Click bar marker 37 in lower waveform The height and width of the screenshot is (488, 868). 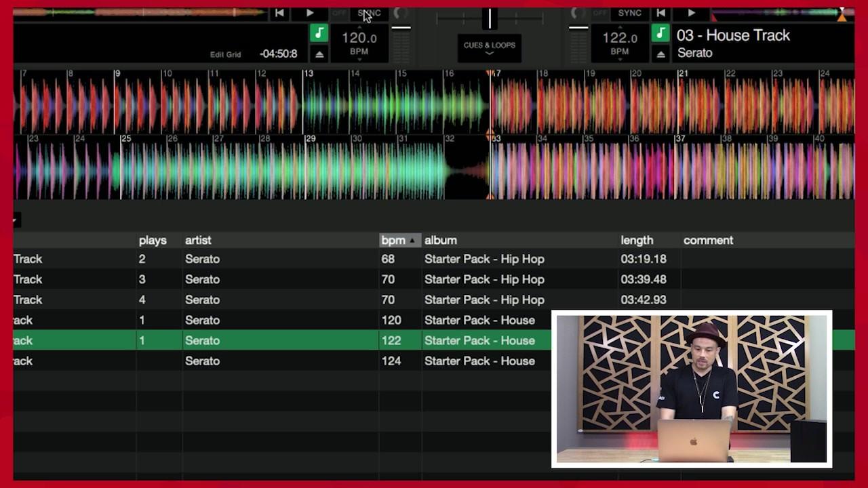point(680,138)
